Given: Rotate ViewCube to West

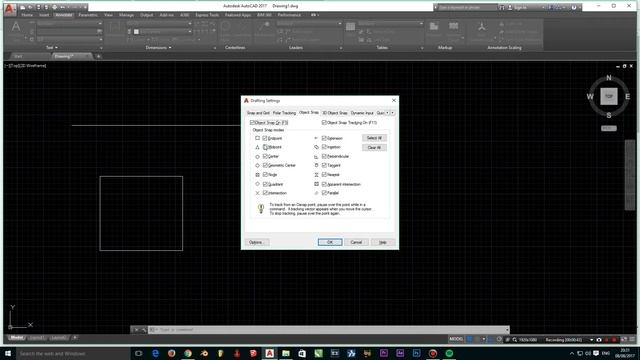Looking at the screenshot, I should coord(590,97).
